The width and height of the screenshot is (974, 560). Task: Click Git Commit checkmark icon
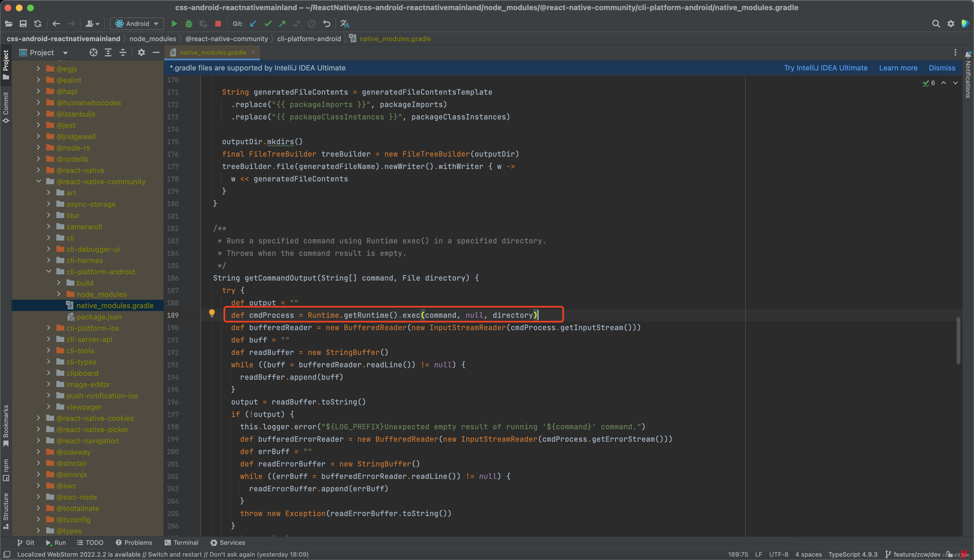click(x=268, y=24)
